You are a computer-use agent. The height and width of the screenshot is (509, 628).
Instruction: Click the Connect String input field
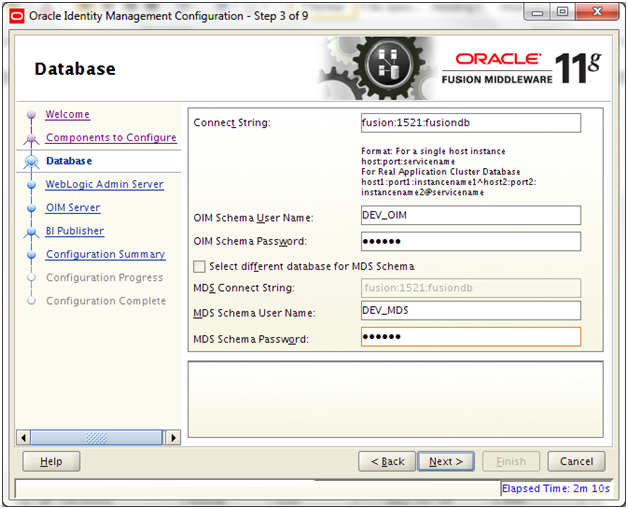[x=471, y=123]
